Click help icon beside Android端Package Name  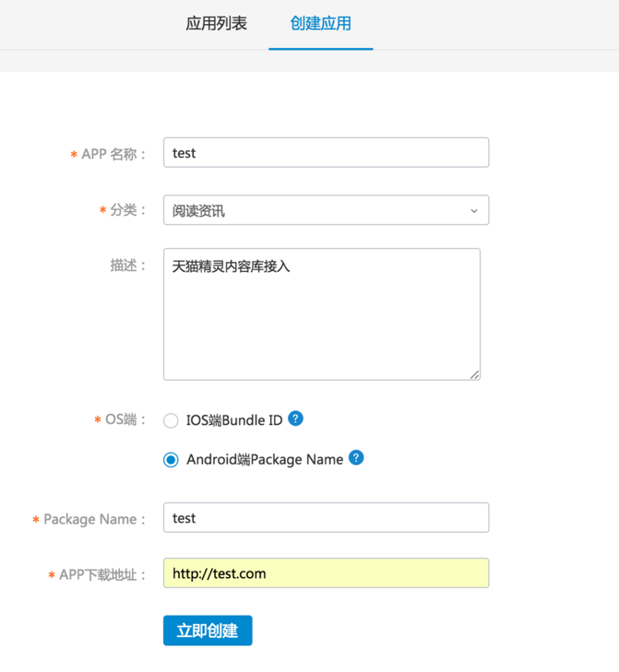click(x=356, y=458)
